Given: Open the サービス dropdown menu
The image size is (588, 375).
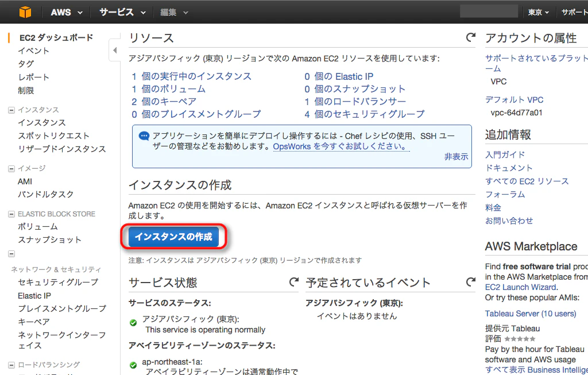Looking at the screenshot, I should (x=122, y=13).
